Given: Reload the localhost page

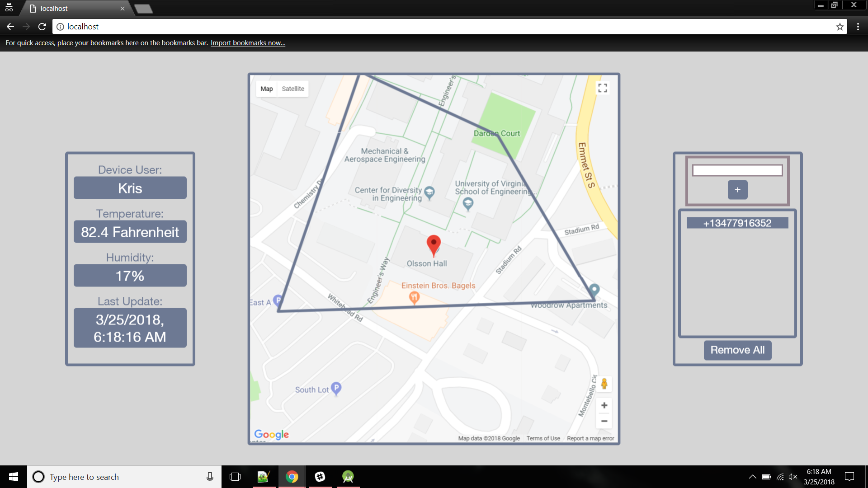Looking at the screenshot, I should tap(42, 27).
